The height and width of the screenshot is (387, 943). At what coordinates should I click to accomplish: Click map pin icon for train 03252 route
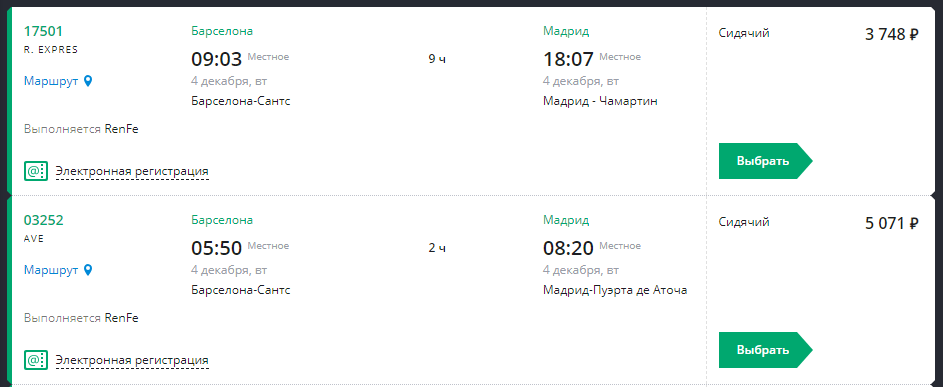click(x=88, y=270)
